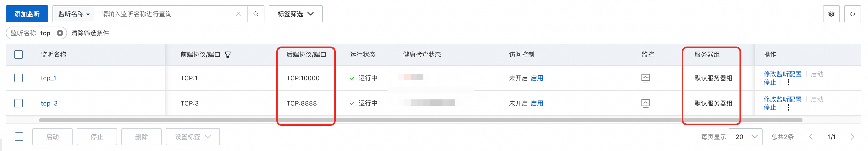Clear the search input field
This screenshot has height=151, width=868.
pyautogui.click(x=238, y=14)
